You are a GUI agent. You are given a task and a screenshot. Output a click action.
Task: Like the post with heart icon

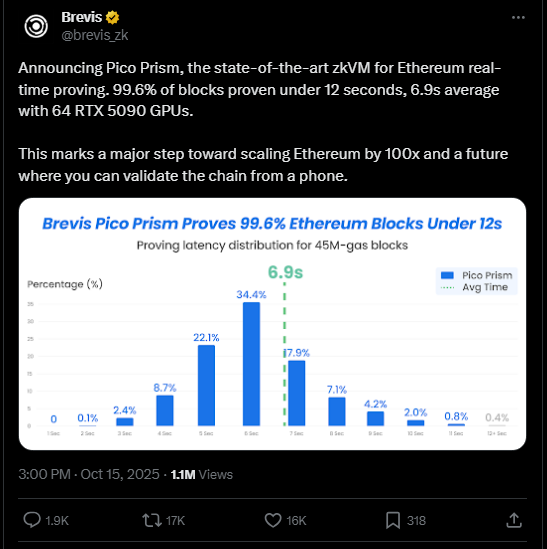pyautogui.click(x=273, y=520)
